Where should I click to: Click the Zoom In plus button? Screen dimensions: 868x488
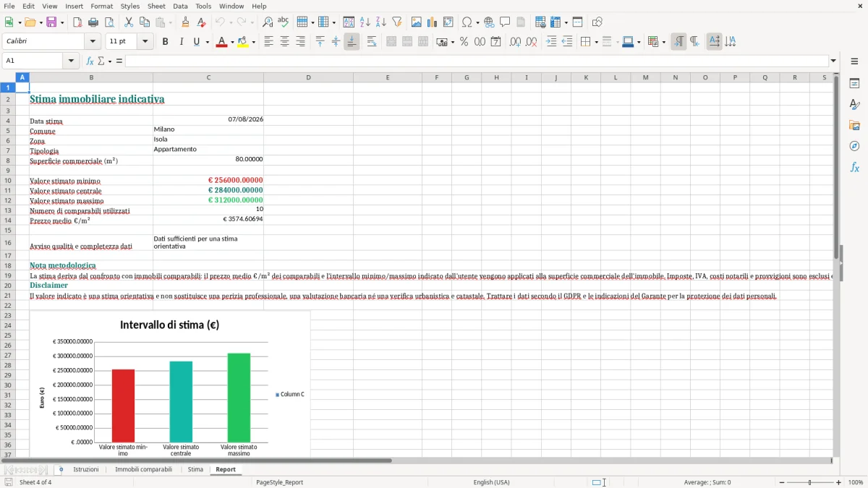839,482
